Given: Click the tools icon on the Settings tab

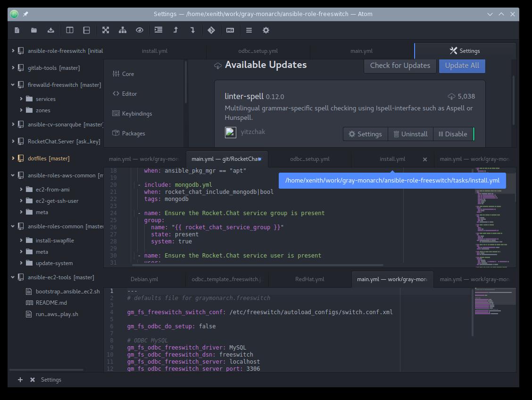Looking at the screenshot, I should [x=453, y=50].
